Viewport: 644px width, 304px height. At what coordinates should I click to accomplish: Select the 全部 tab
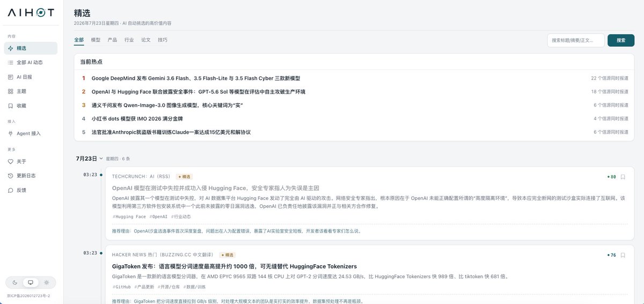pos(79,40)
